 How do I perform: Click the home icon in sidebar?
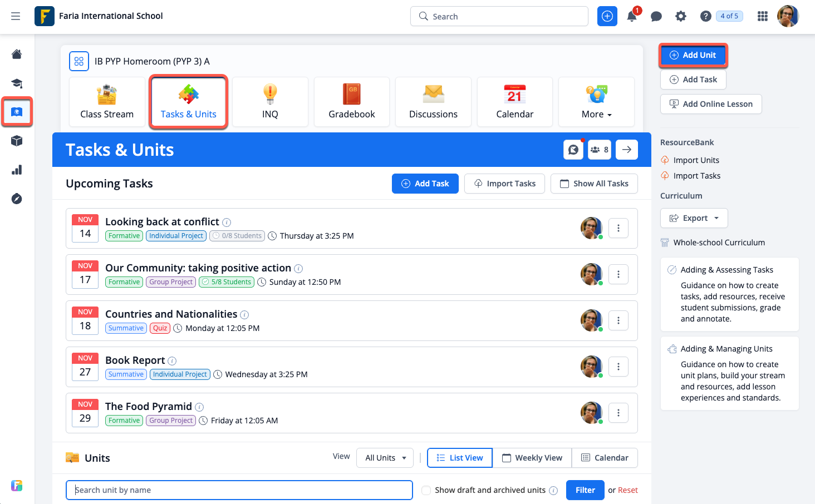(17, 54)
